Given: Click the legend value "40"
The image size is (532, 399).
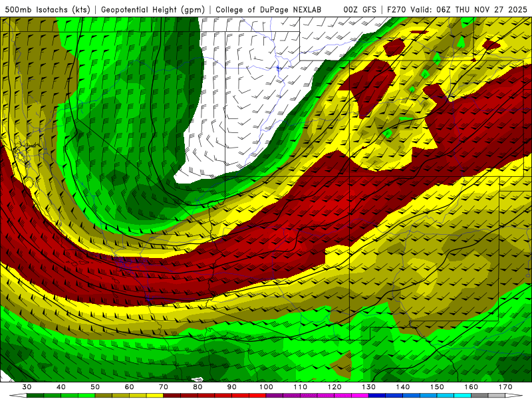Looking at the screenshot, I should [61, 387].
